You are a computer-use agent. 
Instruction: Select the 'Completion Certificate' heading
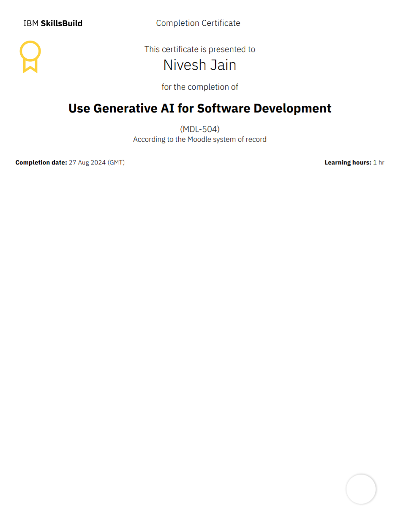point(198,23)
